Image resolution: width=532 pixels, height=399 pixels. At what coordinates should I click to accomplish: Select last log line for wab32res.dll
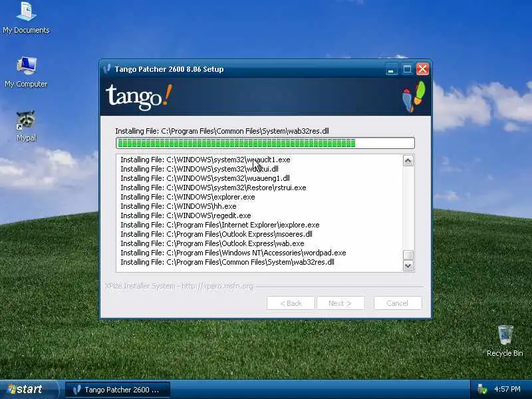pos(227,262)
